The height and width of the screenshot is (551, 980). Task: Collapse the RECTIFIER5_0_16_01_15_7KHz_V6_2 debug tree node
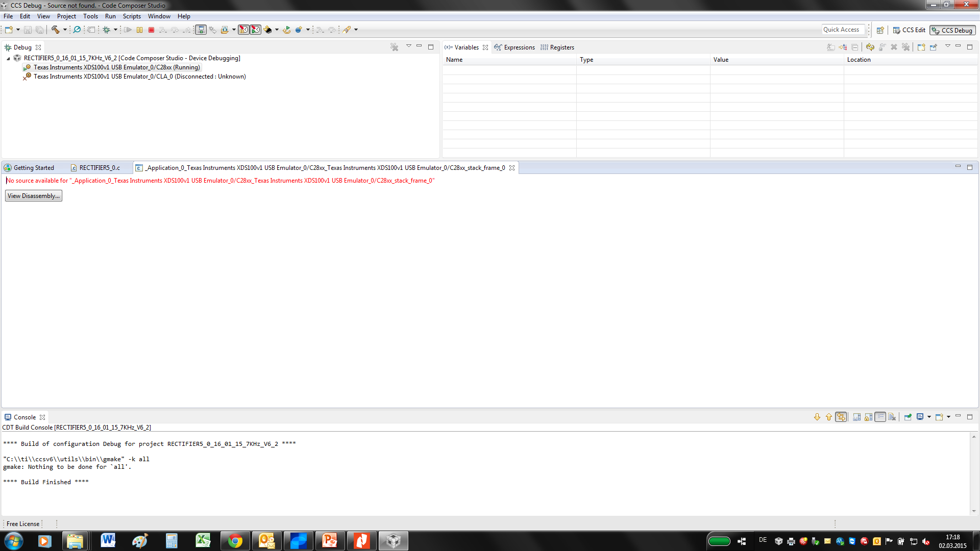click(x=8, y=58)
